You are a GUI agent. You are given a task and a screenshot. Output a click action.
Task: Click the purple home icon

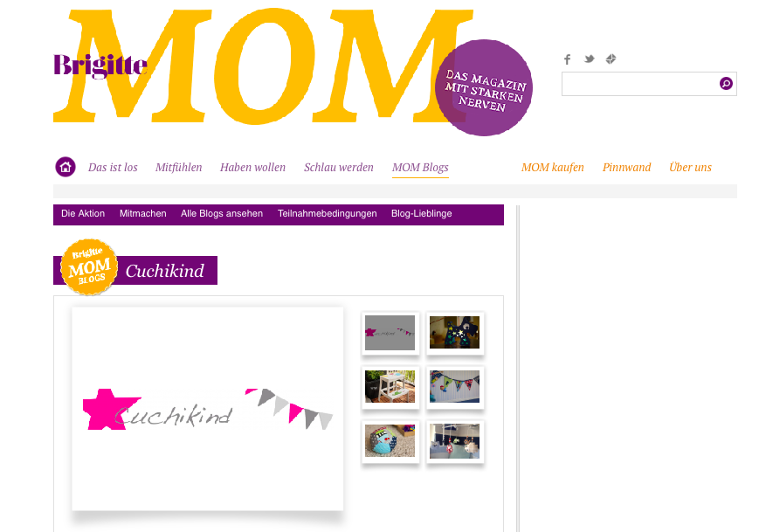[66, 167]
